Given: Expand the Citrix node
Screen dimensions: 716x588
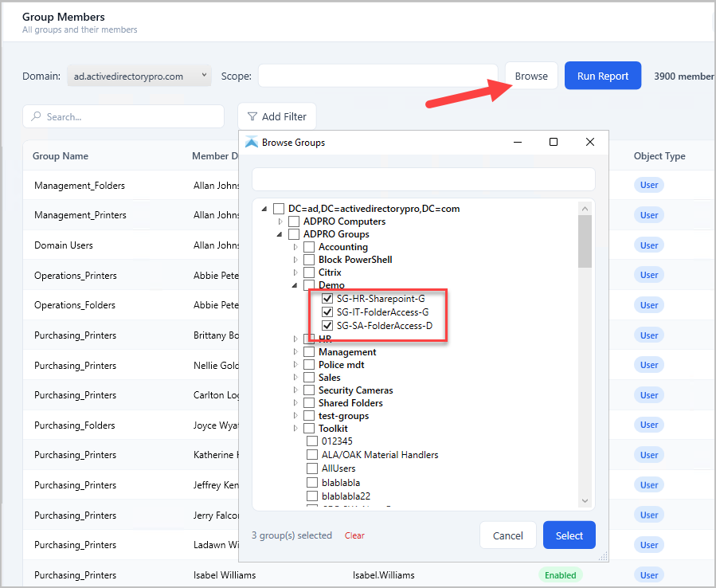Looking at the screenshot, I should click(295, 272).
